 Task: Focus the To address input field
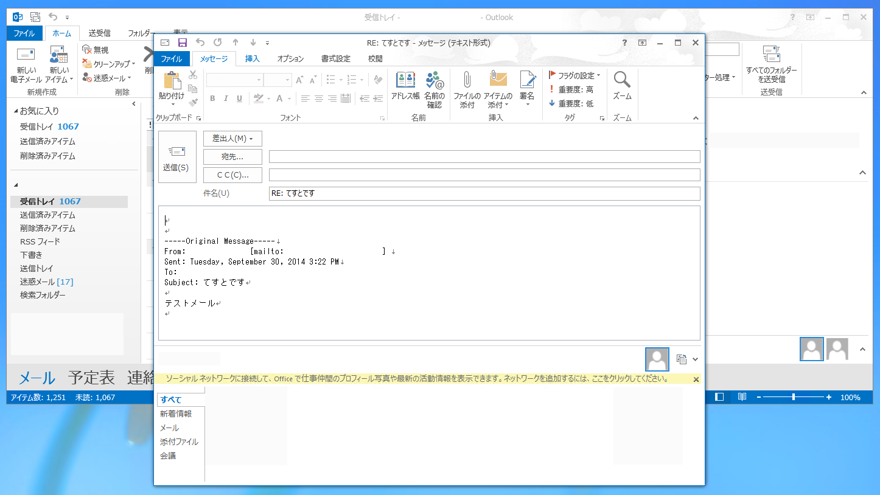coord(484,157)
